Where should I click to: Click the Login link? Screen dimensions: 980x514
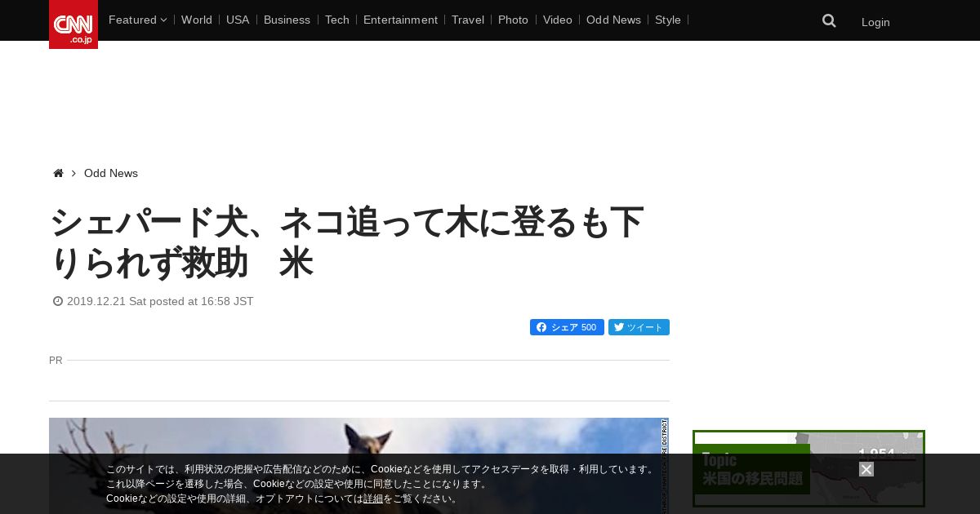[x=875, y=22]
